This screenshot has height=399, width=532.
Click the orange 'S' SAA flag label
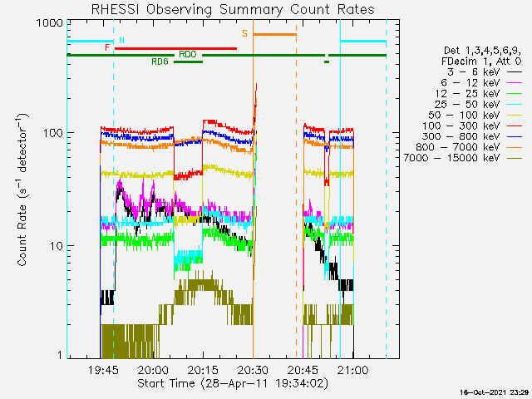[244, 33]
